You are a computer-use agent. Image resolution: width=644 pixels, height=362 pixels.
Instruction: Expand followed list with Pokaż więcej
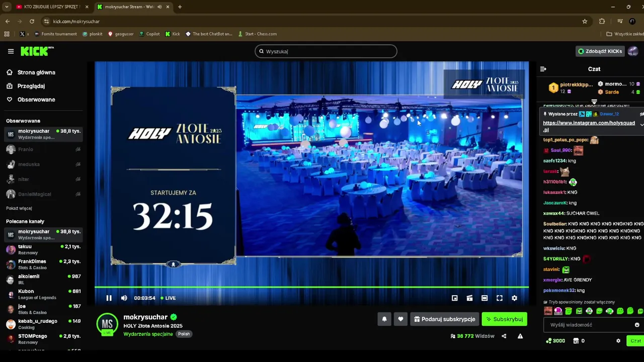click(x=19, y=208)
